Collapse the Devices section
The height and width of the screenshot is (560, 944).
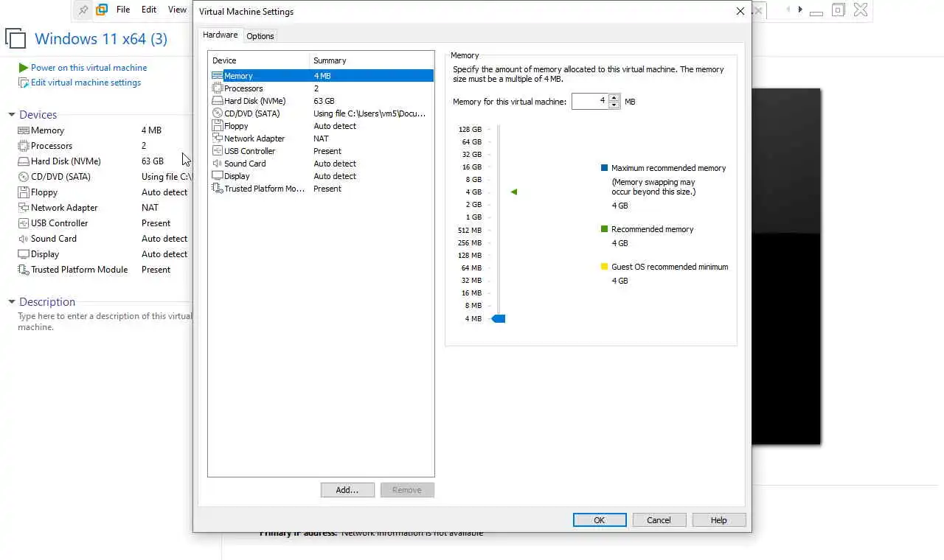(12, 115)
